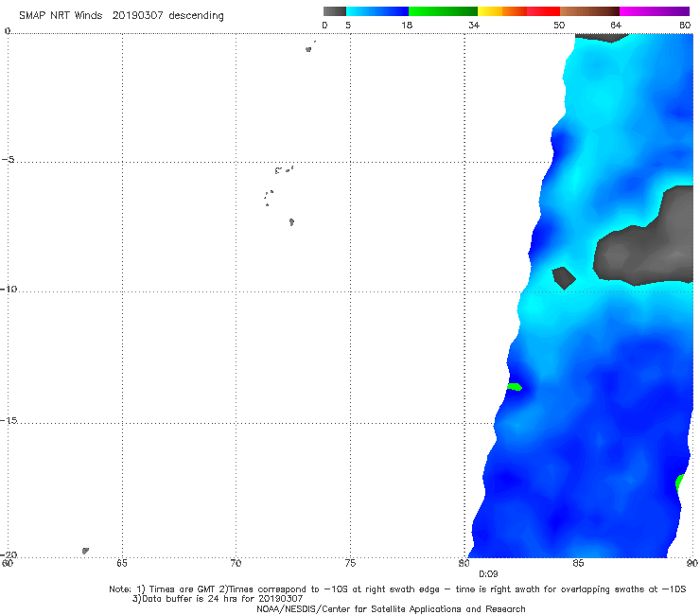Screen dimensions: 700x615
Task: Pick the yellow part of the color bar
Action: 490,11
